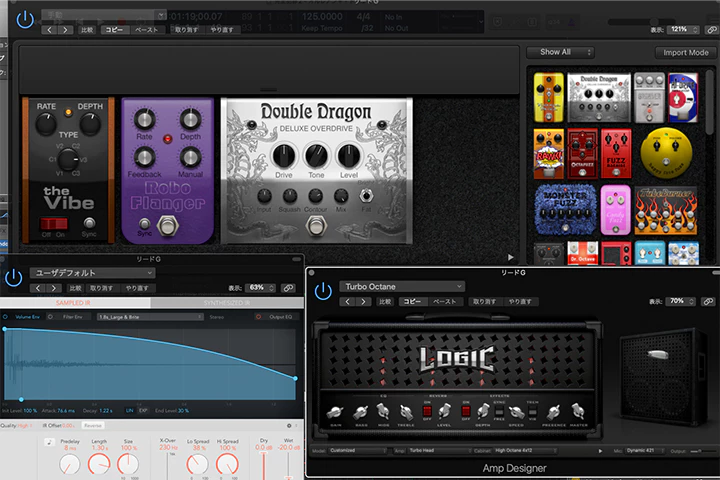Change the 70% view size in Amp Designer
Viewport: 720px width, 480px height.
pos(680,301)
